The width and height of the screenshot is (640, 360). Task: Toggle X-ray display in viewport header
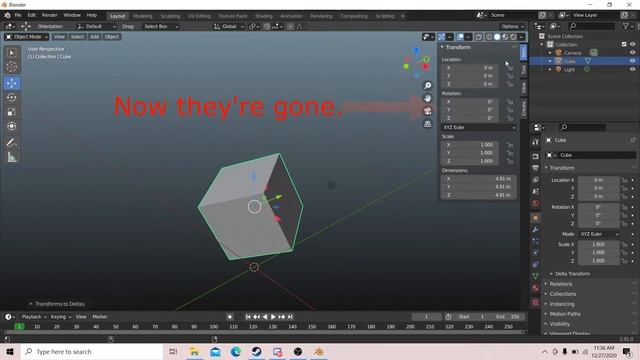point(479,37)
